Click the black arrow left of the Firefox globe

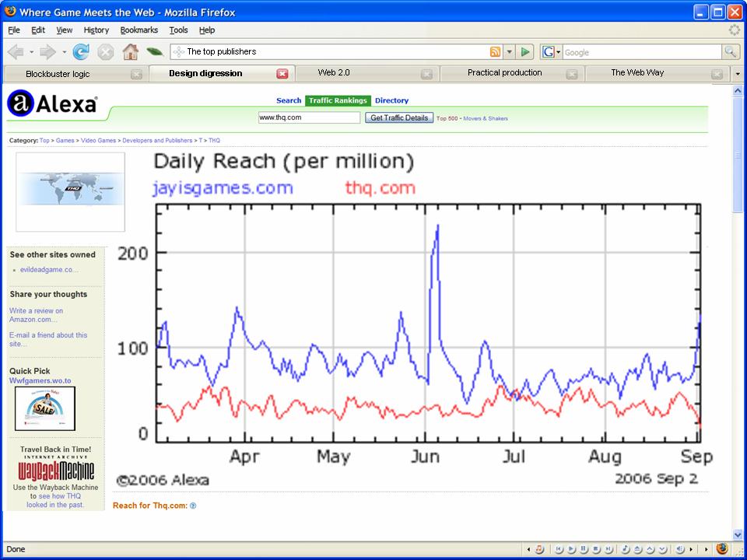706,549
